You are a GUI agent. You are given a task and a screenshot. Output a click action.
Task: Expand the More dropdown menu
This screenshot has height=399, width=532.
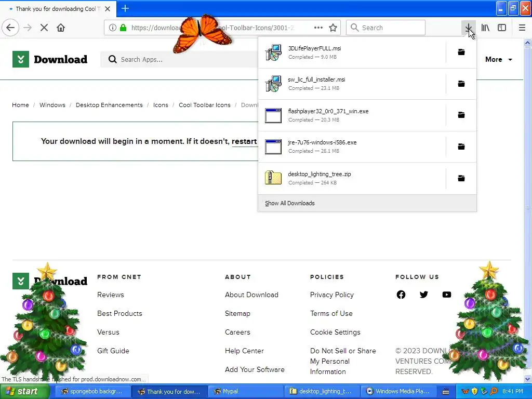pyautogui.click(x=498, y=59)
